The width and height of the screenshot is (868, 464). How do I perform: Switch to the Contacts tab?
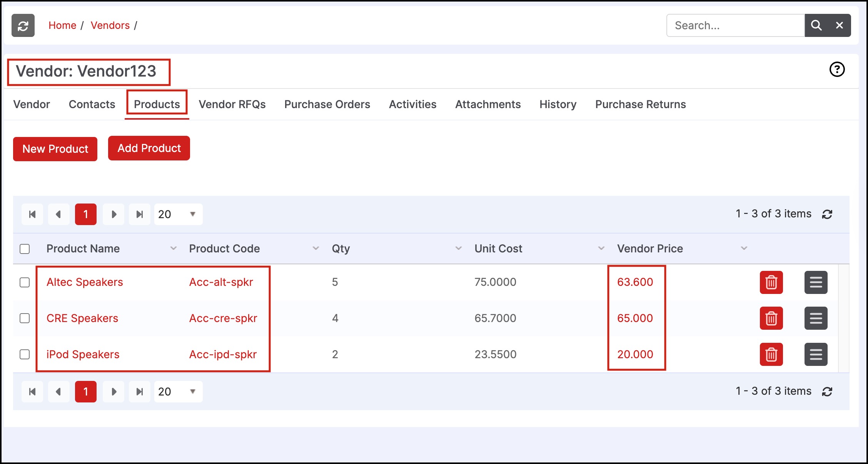(x=92, y=104)
